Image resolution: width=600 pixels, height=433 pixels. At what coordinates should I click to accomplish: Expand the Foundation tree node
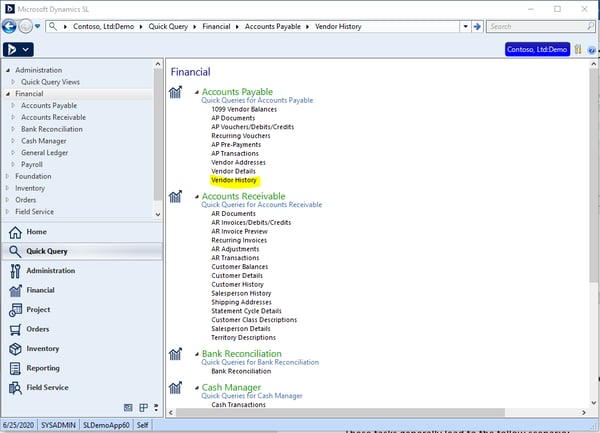coord(8,176)
